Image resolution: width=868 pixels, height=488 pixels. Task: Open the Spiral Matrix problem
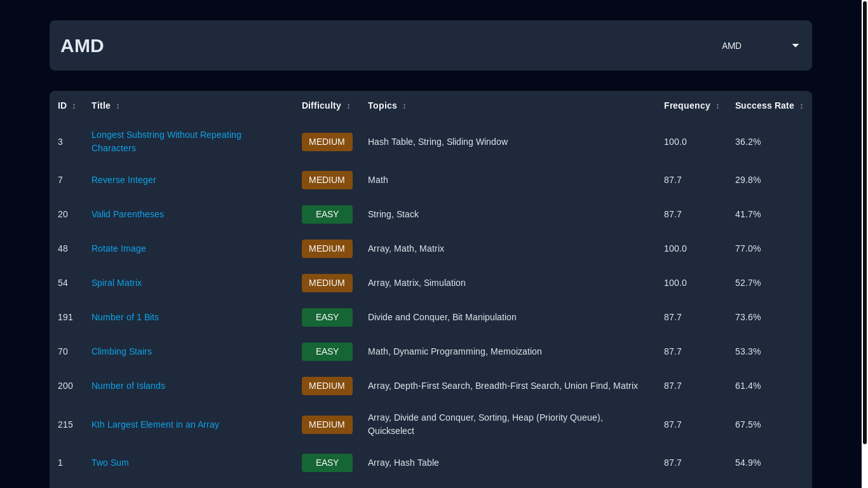(x=116, y=283)
